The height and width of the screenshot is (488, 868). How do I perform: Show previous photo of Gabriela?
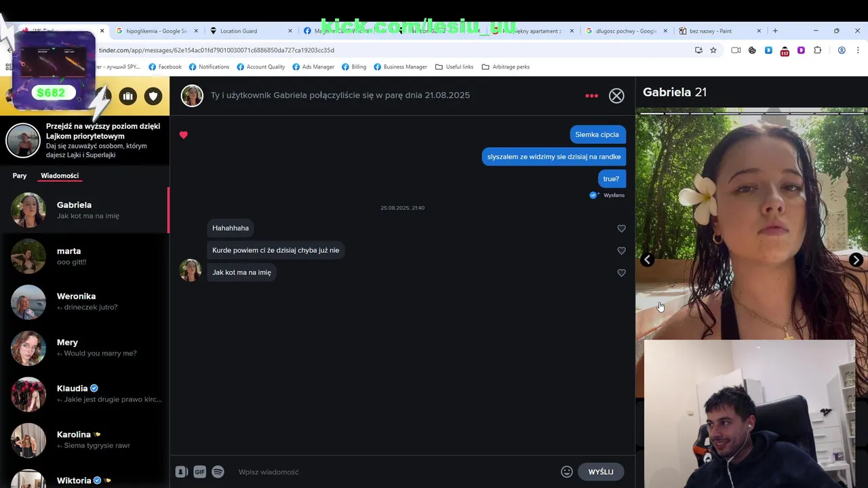(x=648, y=260)
